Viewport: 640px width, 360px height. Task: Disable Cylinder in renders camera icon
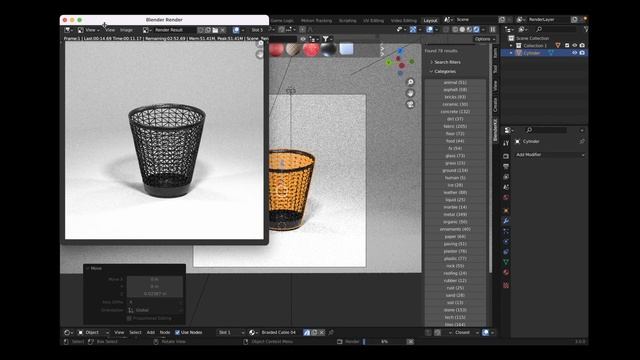pyautogui.click(x=582, y=53)
